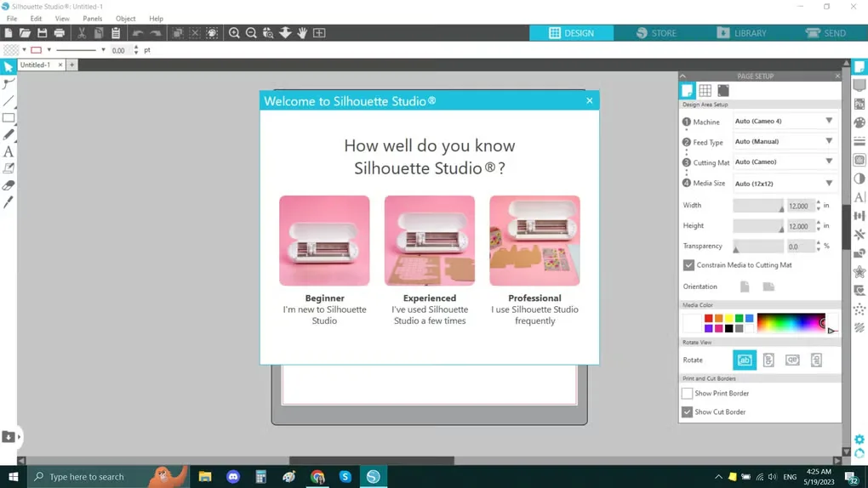Select the rotate 270 degrees view
Image resolution: width=868 pixels, height=488 pixels.
click(x=816, y=360)
